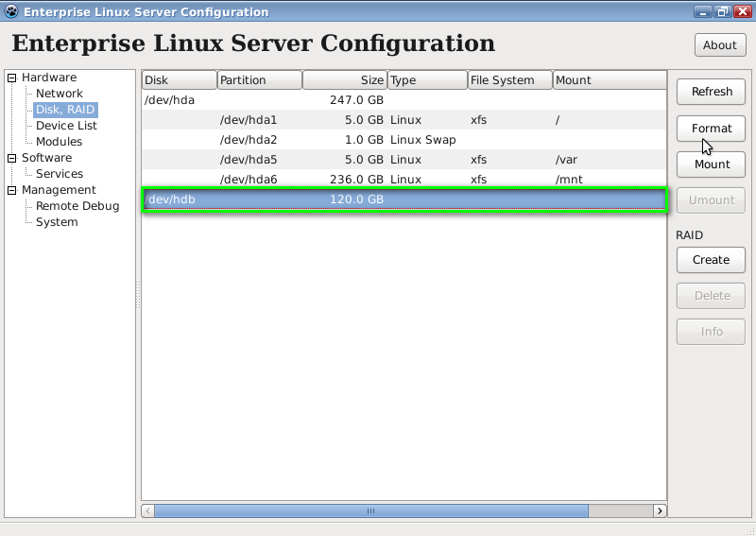Viewport: 756px width, 536px height.
Task: Click the RAID Delete button
Action: coord(712,296)
